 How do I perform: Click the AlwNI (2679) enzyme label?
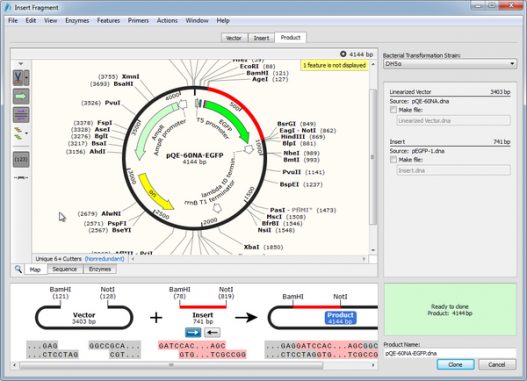click(x=99, y=214)
